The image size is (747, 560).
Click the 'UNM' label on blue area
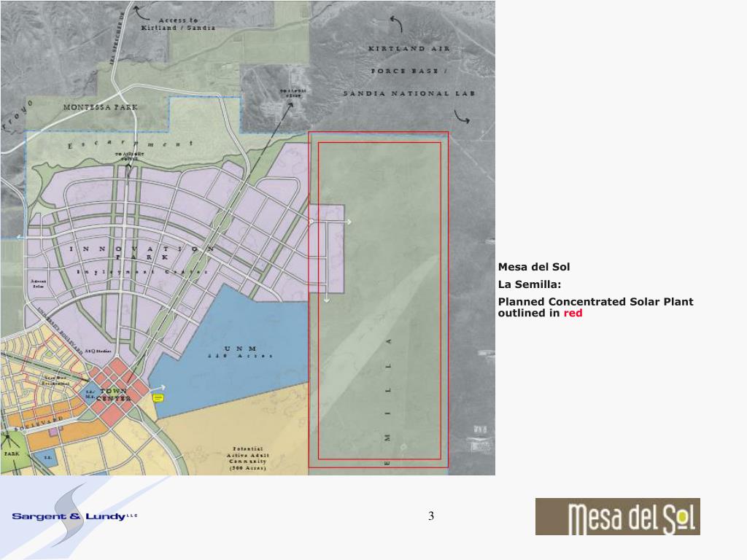(x=241, y=349)
